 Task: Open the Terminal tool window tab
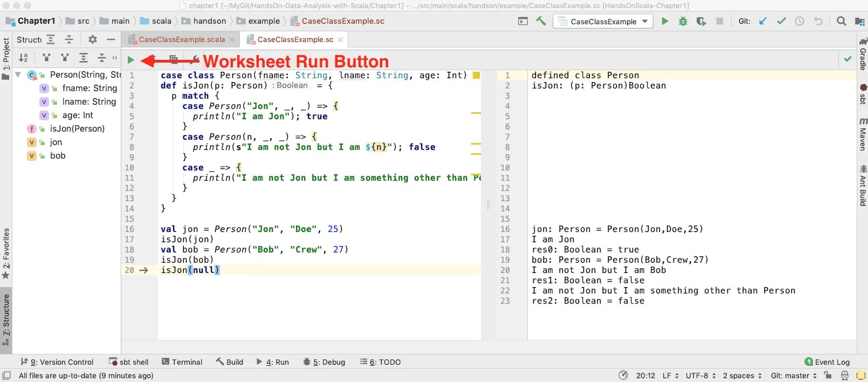point(182,362)
